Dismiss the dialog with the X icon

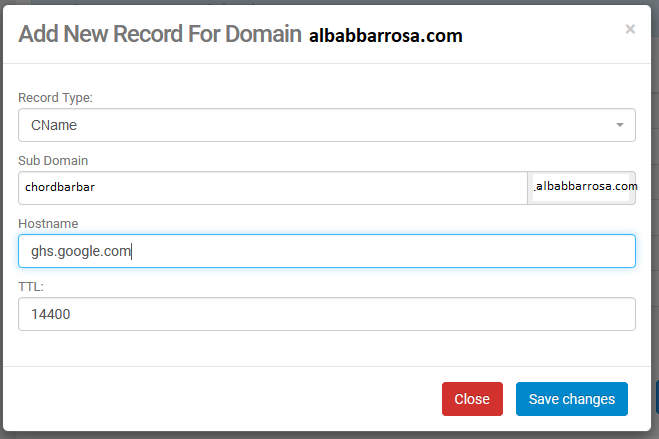coord(630,29)
